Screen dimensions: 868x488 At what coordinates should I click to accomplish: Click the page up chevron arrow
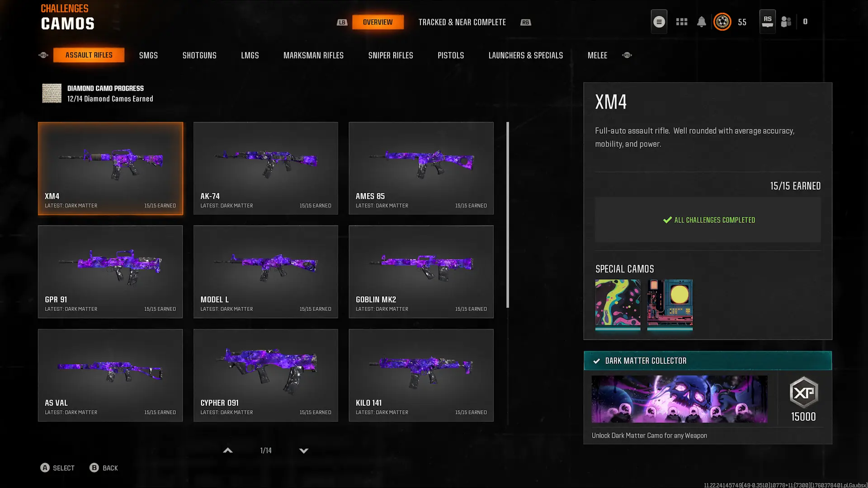(228, 450)
